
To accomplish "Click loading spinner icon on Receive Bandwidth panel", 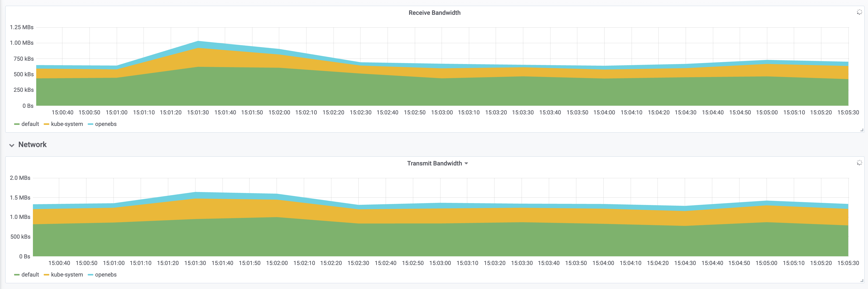I will [859, 12].
